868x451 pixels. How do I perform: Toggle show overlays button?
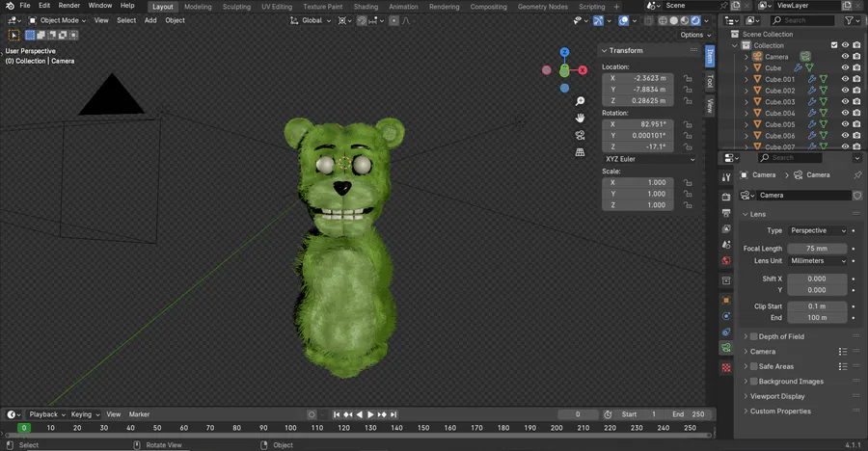[x=624, y=20]
